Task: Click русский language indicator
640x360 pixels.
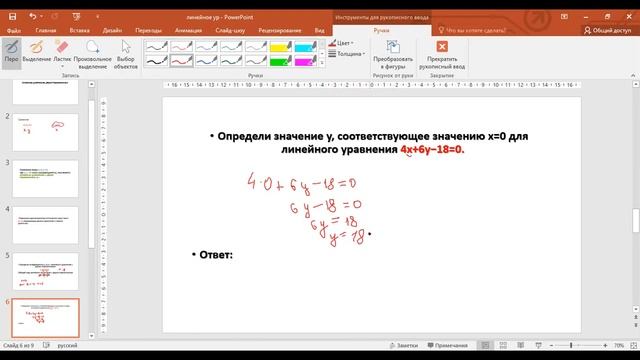Action: point(67,345)
